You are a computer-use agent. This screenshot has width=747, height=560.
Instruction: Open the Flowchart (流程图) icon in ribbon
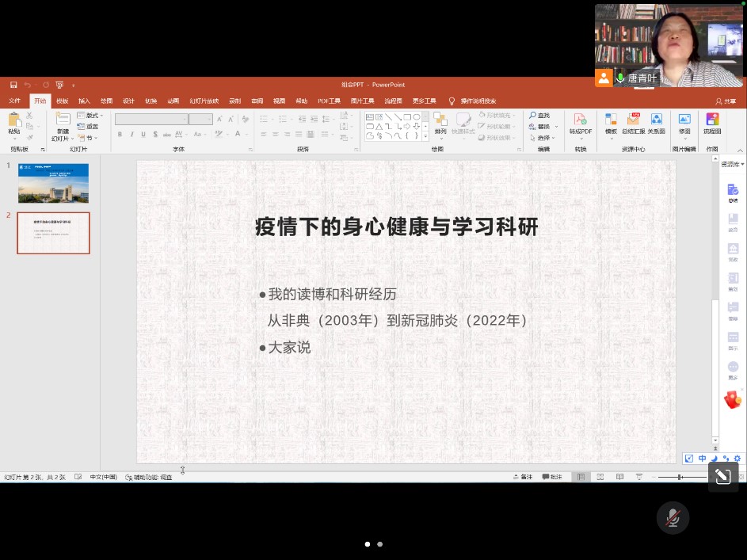[x=712, y=120]
